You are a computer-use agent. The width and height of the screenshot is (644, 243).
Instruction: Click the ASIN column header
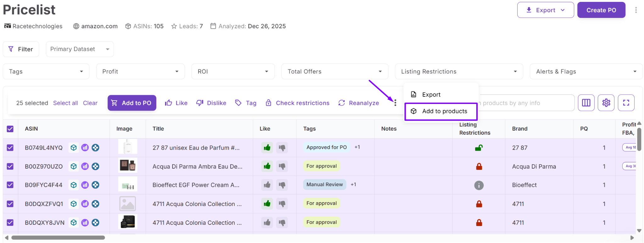pos(31,129)
